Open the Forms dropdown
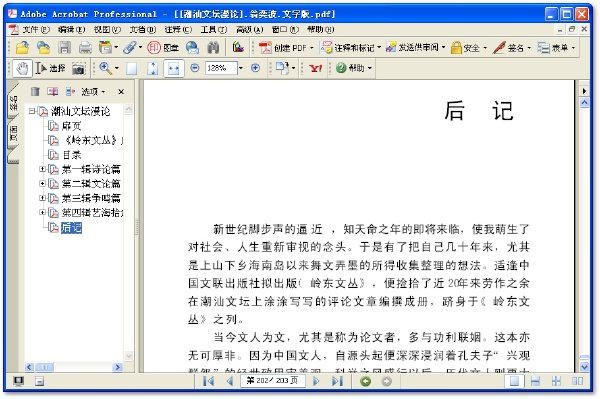 point(556,48)
